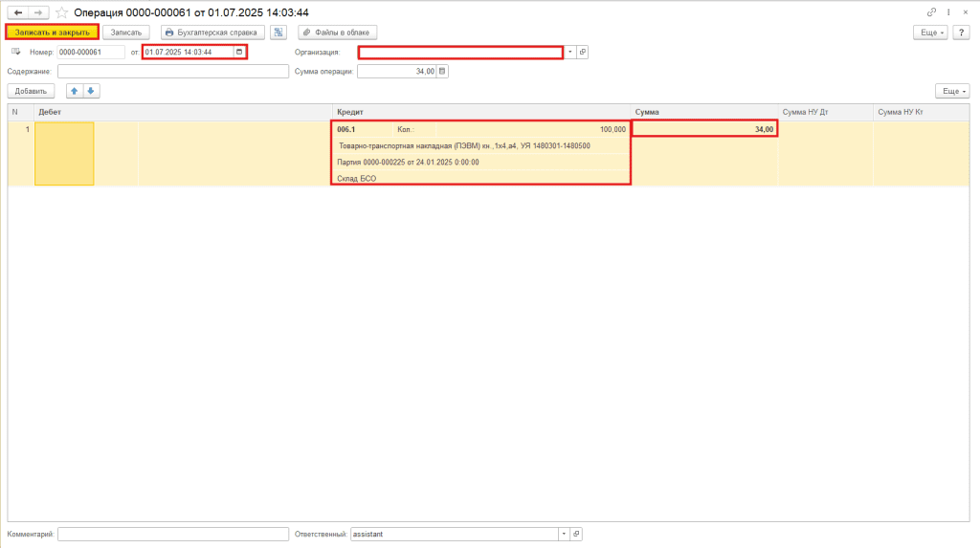The width and height of the screenshot is (980, 548).
Task: Expand the top Еще menu
Action: point(930,33)
